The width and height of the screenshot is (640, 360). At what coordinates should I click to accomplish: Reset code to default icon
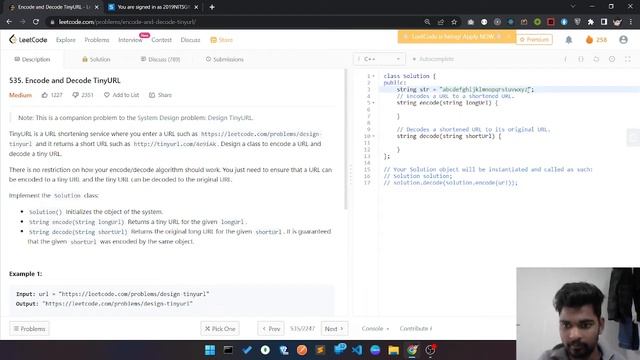coord(596,59)
